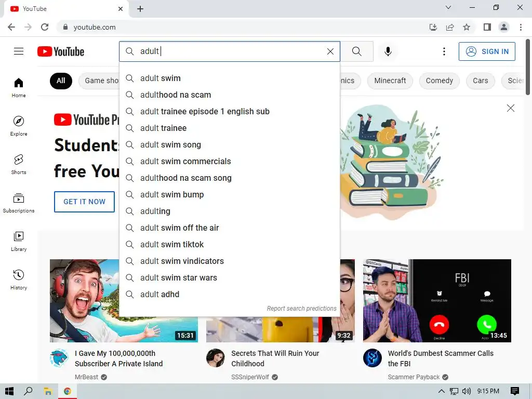This screenshot has width=532, height=399.
Task: Select the Game shows chip
Action: point(99,81)
